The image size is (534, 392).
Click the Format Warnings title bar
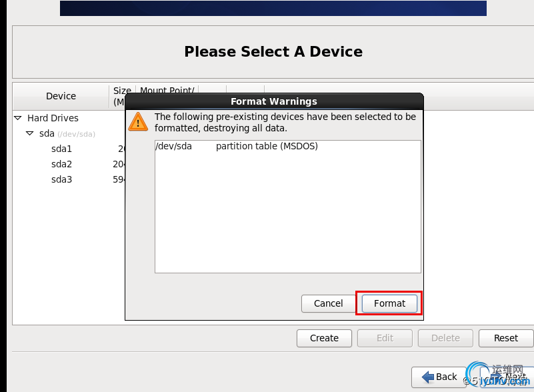[x=273, y=101]
